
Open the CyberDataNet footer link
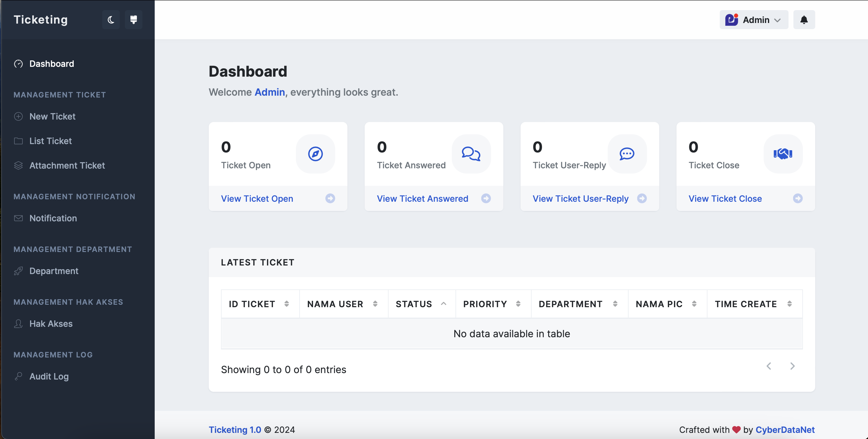785,429
